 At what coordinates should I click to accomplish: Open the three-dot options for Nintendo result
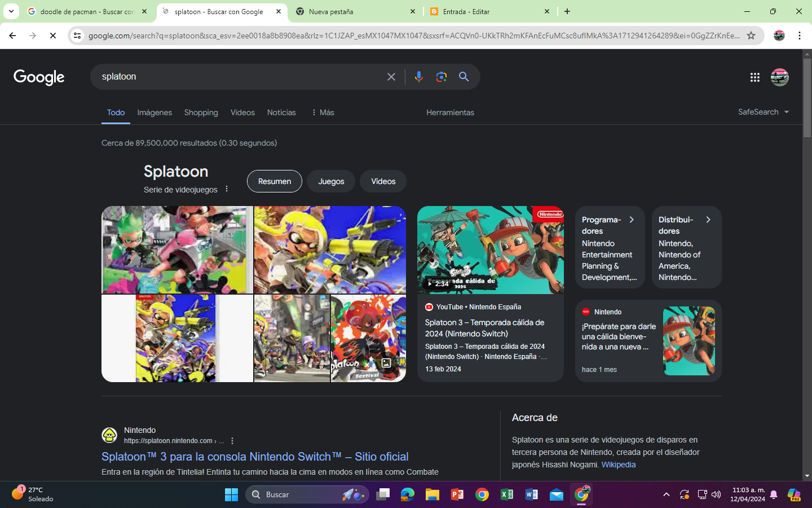(232, 441)
